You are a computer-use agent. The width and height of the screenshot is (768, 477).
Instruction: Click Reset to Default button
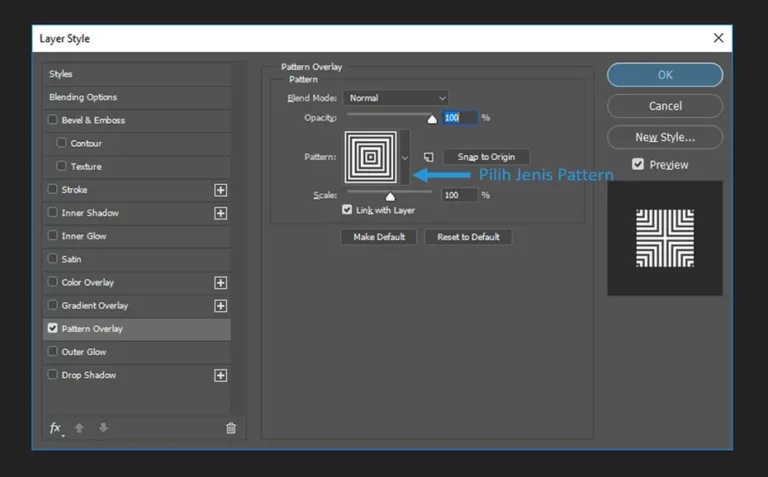tap(468, 237)
